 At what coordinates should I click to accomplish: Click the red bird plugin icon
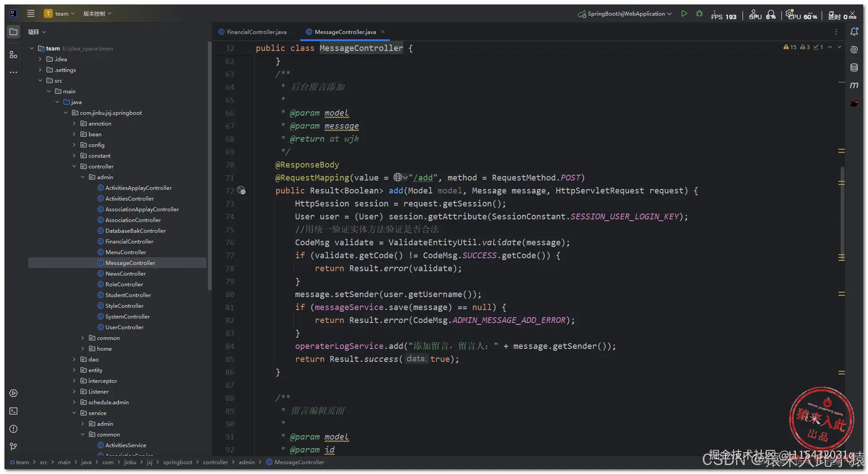[x=854, y=103]
